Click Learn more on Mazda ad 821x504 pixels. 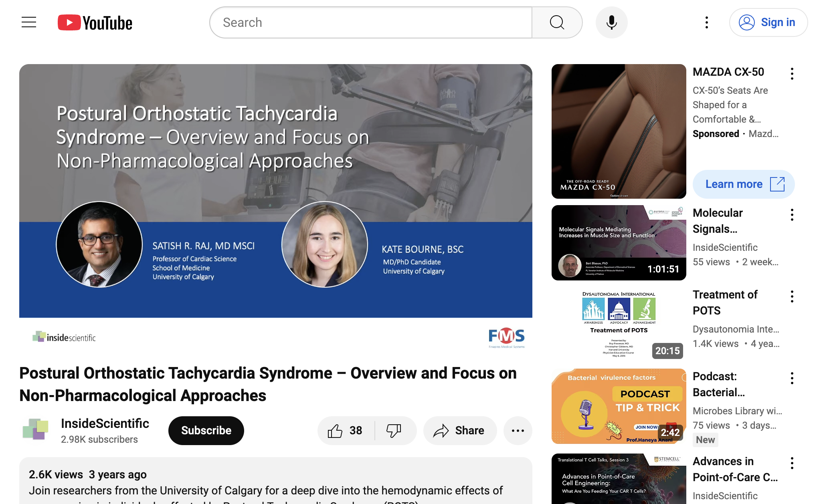click(744, 184)
